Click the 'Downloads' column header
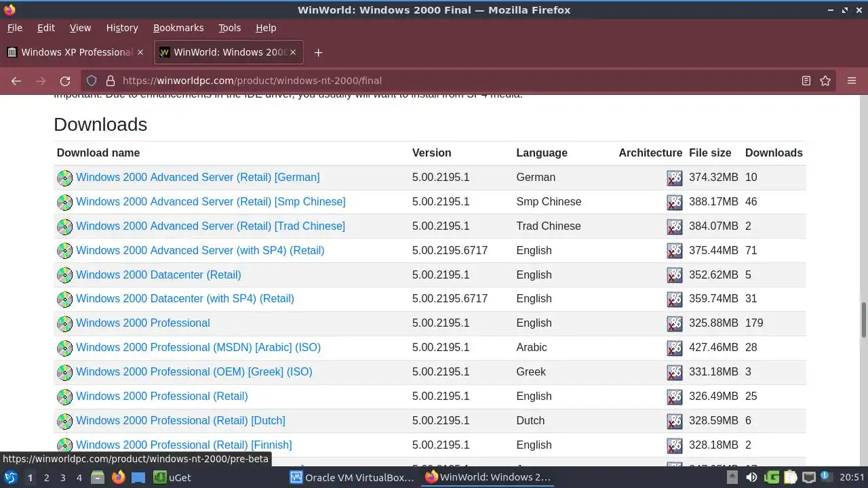The height and width of the screenshot is (488, 868). click(774, 153)
